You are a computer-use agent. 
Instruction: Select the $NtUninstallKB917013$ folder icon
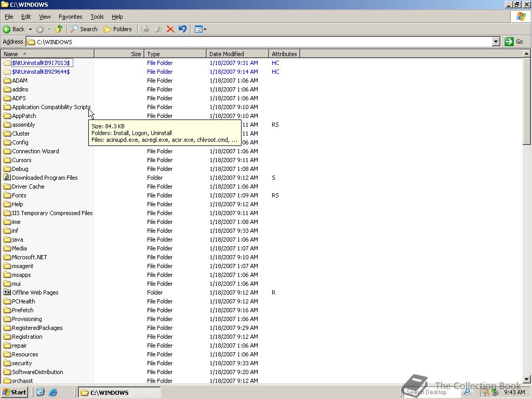click(7, 63)
